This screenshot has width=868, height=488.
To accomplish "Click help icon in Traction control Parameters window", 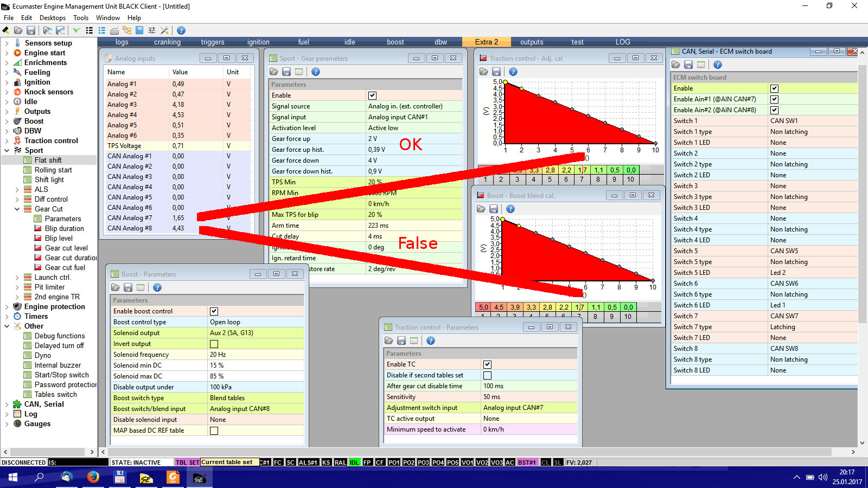I will pos(431,341).
